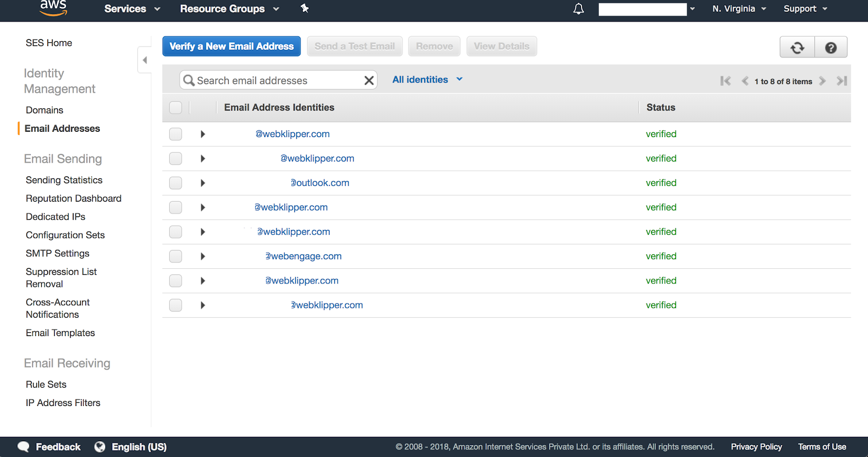Open the Privacy Policy link
868x457 pixels.
click(x=756, y=447)
